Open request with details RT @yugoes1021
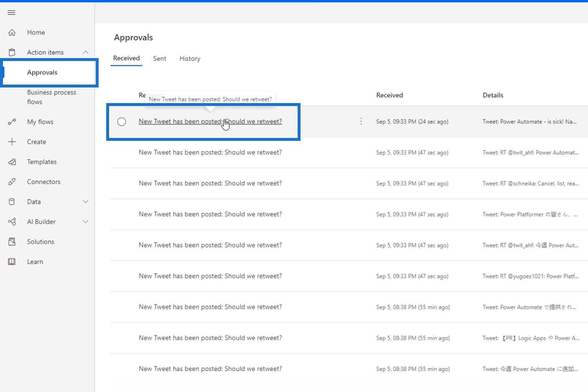This screenshot has width=588, height=392. click(210, 276)
